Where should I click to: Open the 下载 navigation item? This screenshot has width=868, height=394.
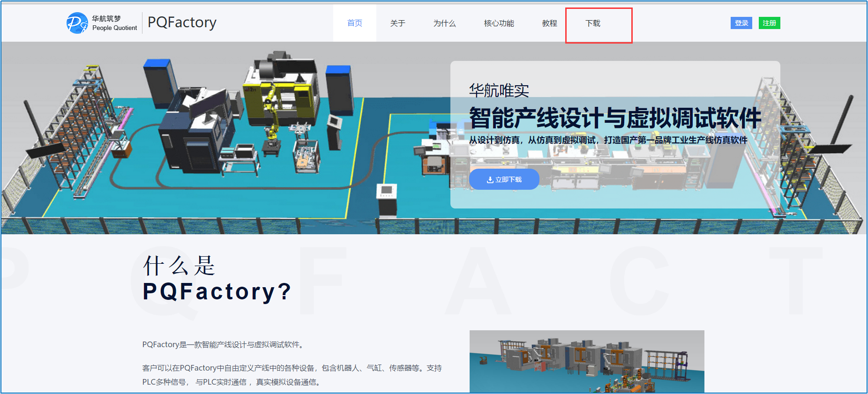click(x=593, y=23)
